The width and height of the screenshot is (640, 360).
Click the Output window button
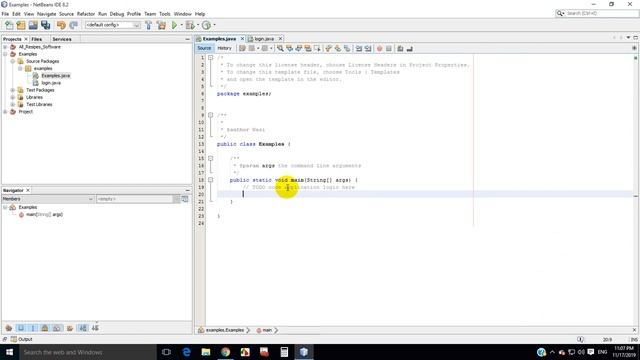[22, 339]
